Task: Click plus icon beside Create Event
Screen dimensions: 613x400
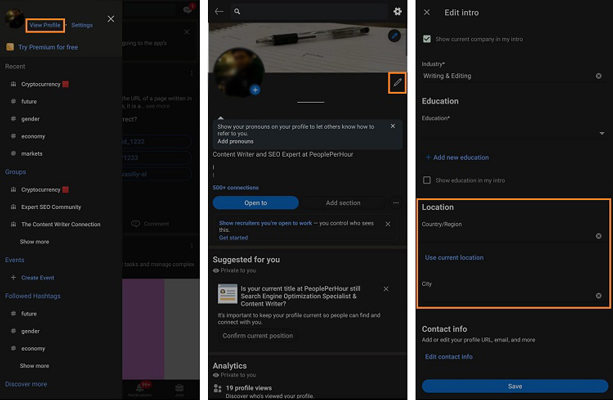Action: [13, 277]
